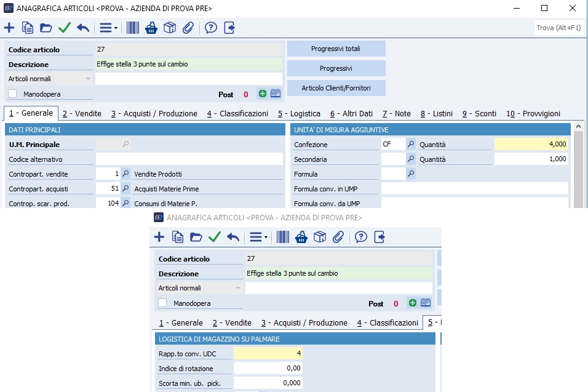The width and height of the screenshot is (588, 392).
Task: Click the shopping basket icon in lower window toolbar
Action: (301, 237)
